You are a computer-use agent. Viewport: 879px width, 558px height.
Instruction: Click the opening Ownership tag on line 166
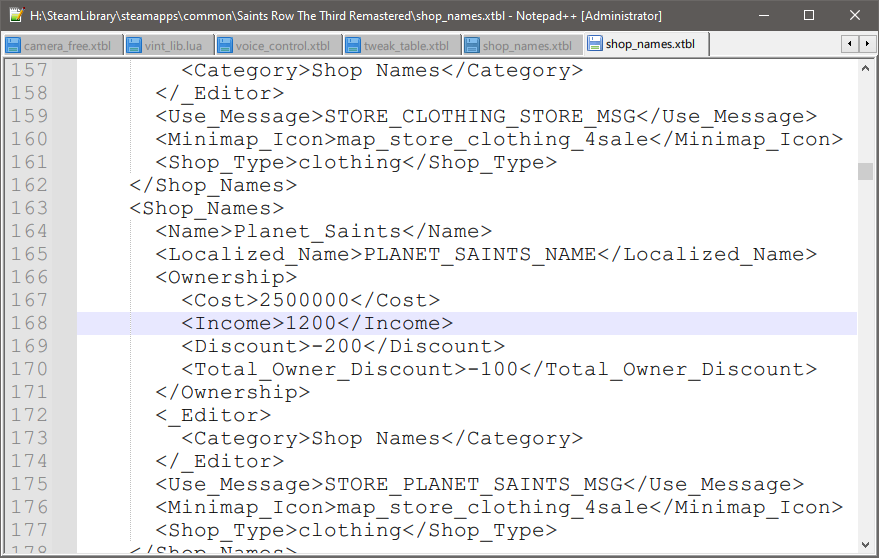click(226, 277)
